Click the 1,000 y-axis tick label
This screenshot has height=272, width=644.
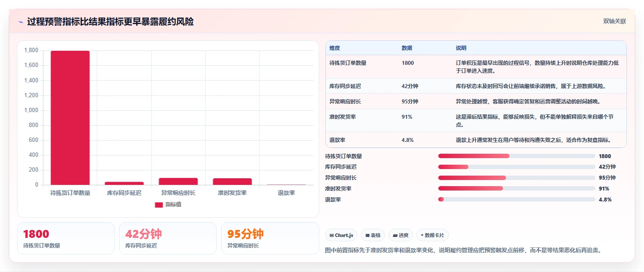(x=32, y=110)
